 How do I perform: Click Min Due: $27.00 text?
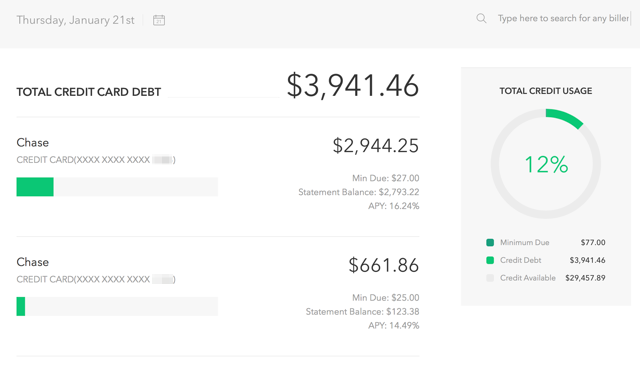pyautogui.click(x=386, y=178)
